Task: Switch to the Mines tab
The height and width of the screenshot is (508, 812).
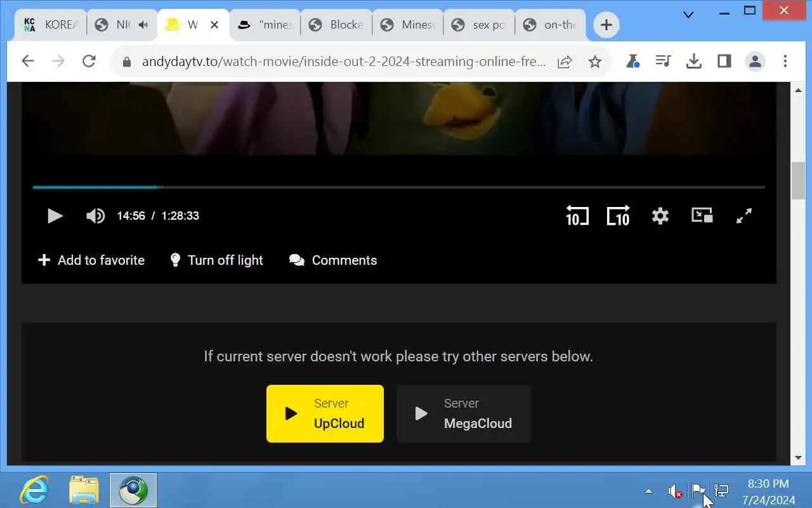Action: tap(408, 25)
